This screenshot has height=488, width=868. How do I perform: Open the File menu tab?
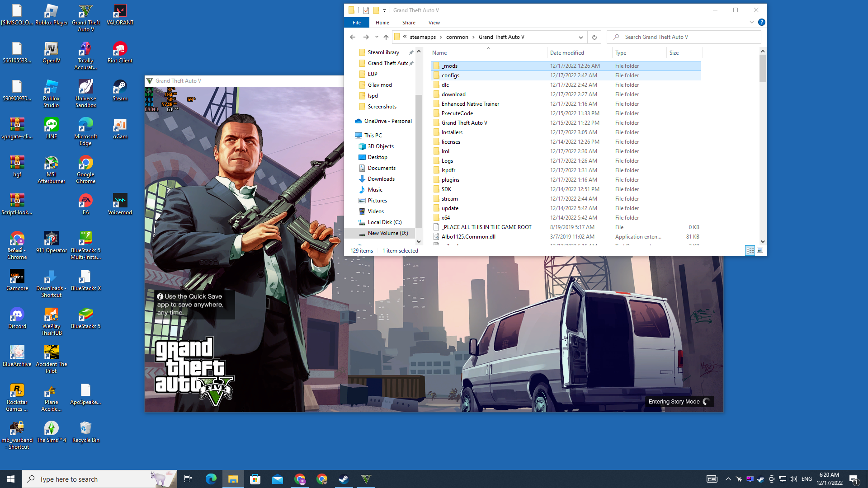[x=357, y=23]
